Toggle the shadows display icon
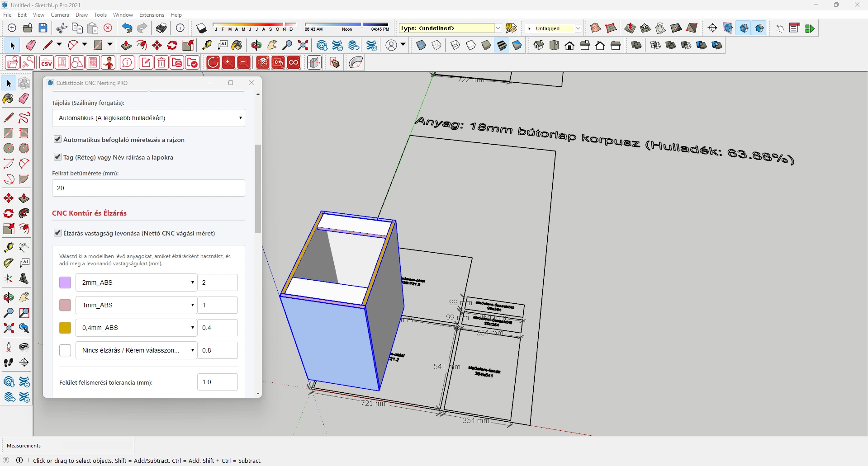 point(201,28)
